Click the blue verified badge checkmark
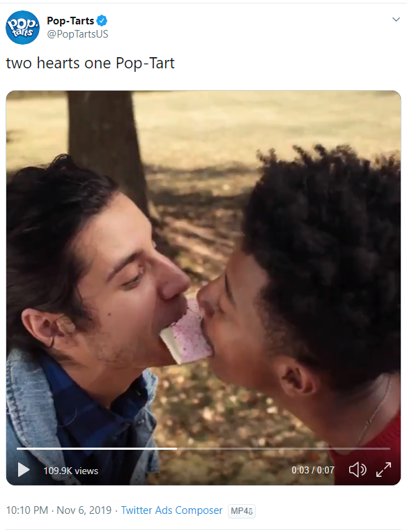The width and height of the screenshot is (407, 532). (102, 21)
